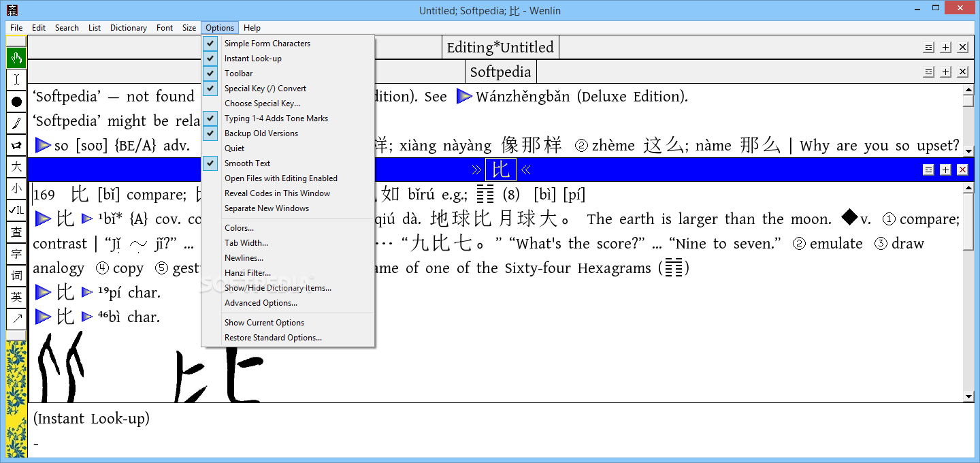The image size is (980, 463).
Task: Expand first triangle on ¹⁹pí row
Action: [x=43, y=292]
